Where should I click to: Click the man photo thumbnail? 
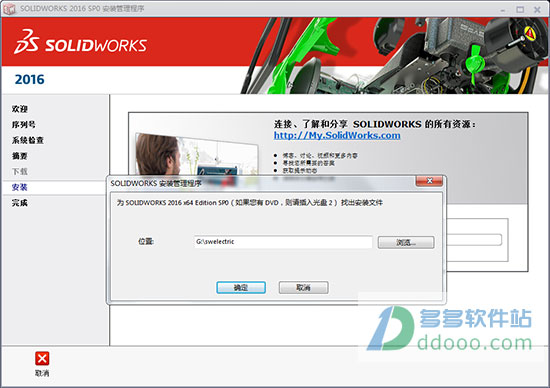tap(196, 154)
